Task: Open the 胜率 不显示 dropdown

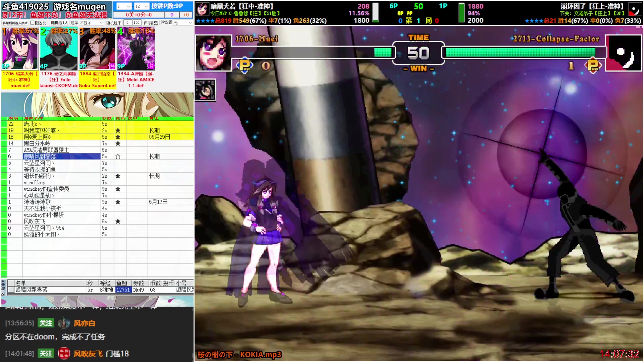Action: (x=91, y=23)
